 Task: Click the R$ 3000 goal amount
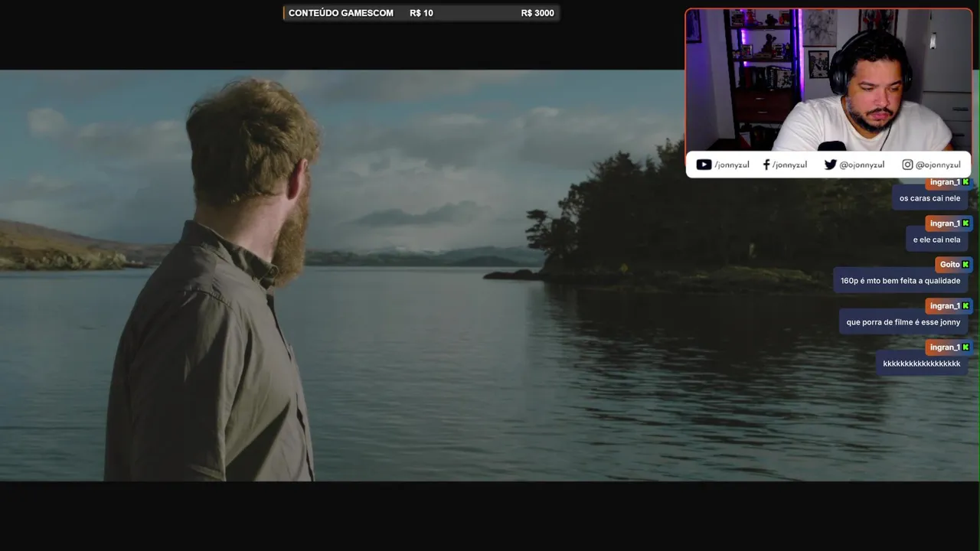pyautogui.click(x=537, y=13)
